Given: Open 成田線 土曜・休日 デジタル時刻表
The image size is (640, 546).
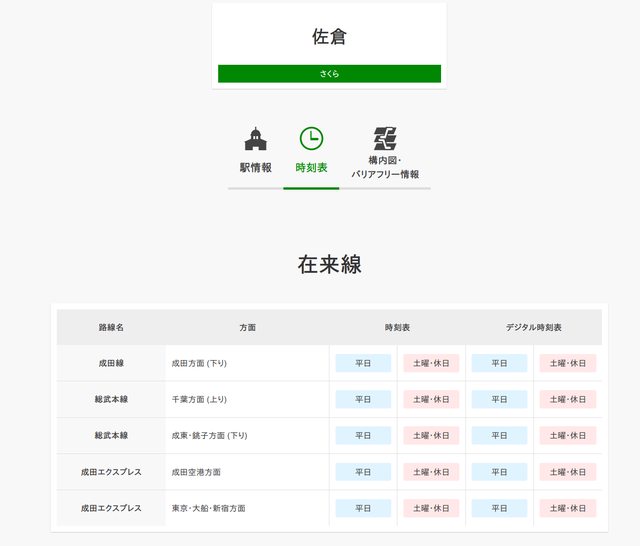Looking at the screenshot, I should [567, 363].
